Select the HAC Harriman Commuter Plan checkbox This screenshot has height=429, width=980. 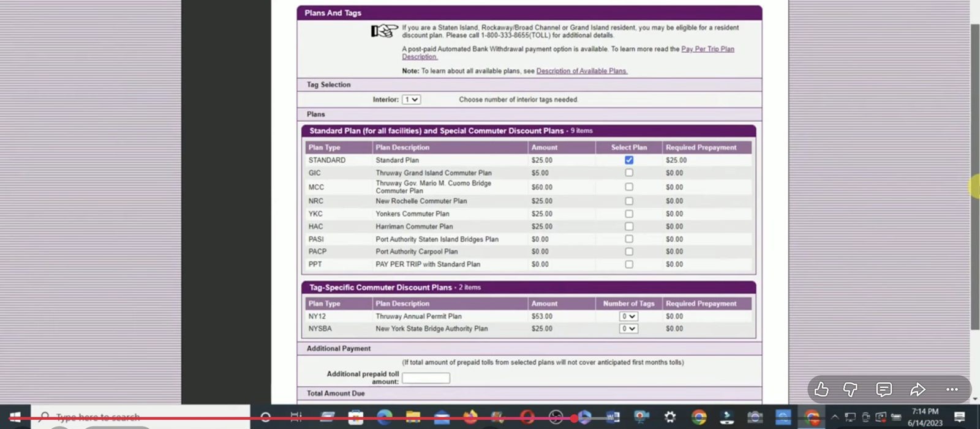pos(629,226)
